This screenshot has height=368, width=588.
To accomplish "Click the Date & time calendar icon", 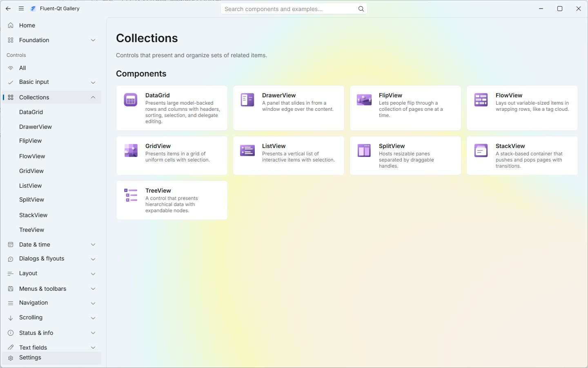I will click(x=11, y=245).
